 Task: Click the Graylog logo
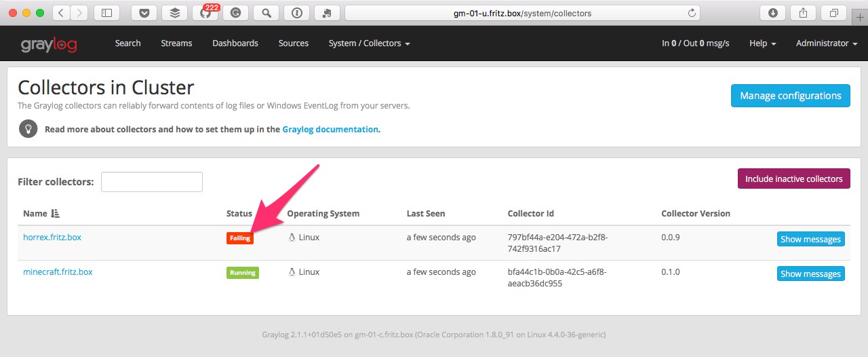pos(49,44)
